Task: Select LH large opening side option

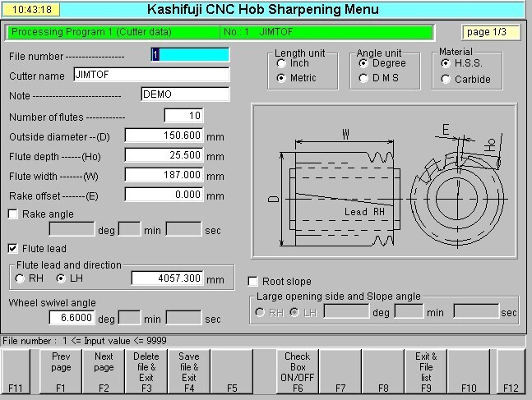Action: [294, 312]
